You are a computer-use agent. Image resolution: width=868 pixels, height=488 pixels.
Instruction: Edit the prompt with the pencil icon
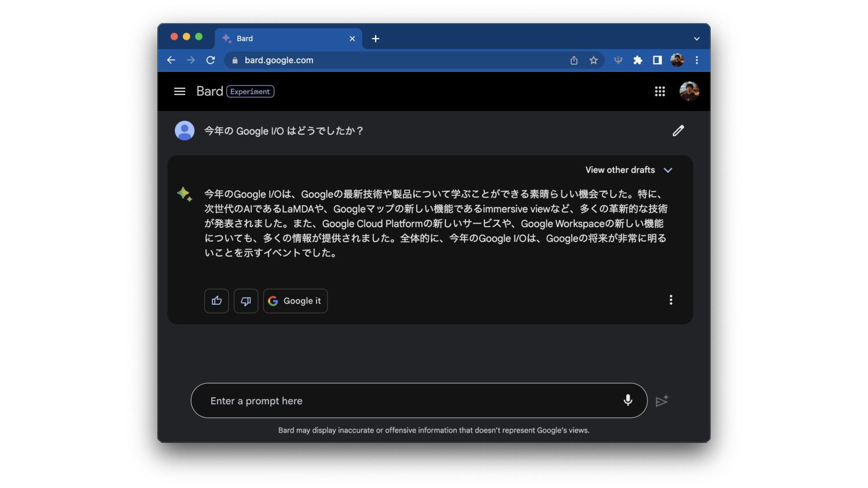(678, 131)
